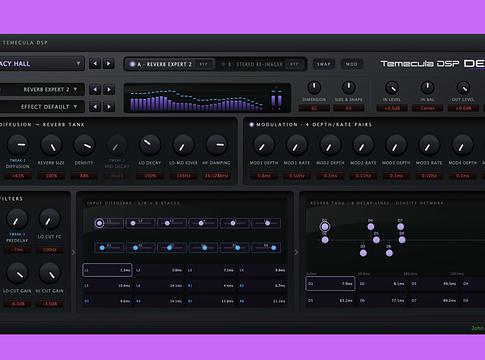Select previous variation beside EFFECT DEFAULT dropdown

click(x=95, y=107)
